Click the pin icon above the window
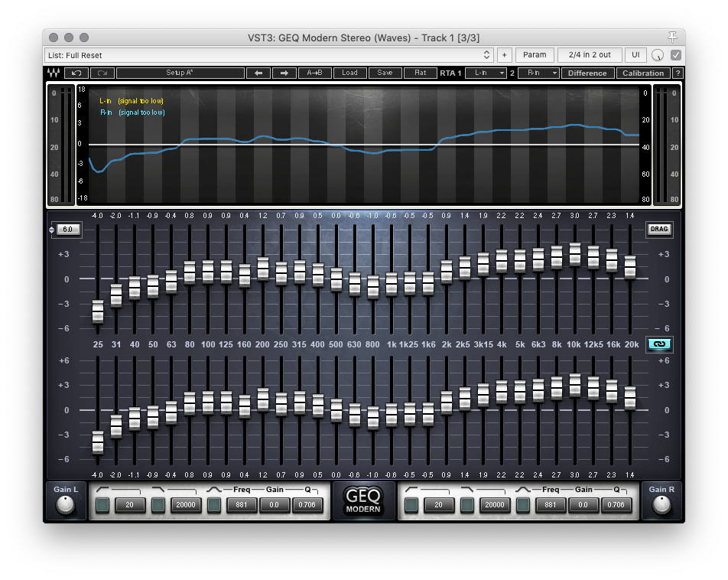This screenshot has width=728, height=580. click(x=672, y=36)
